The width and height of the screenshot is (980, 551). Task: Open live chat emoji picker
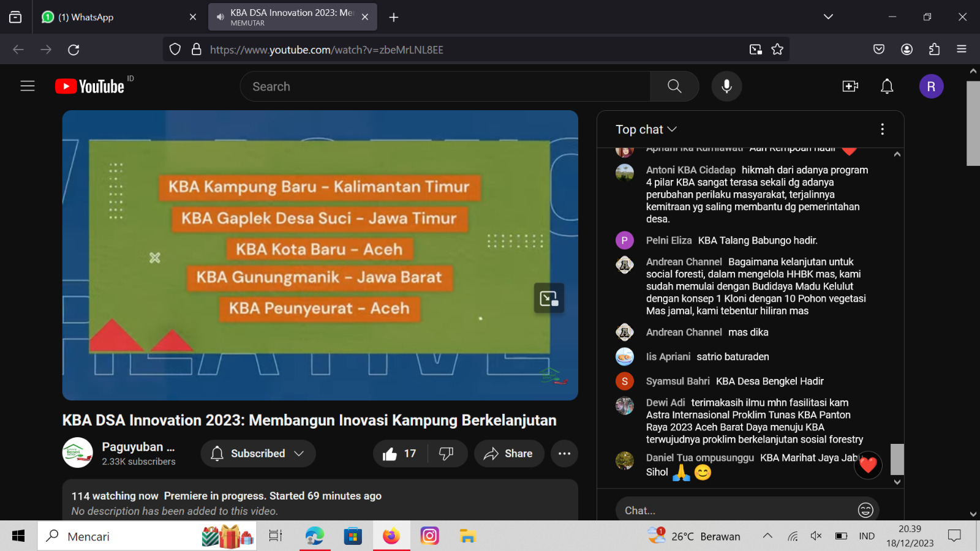[x=865, y=510]
